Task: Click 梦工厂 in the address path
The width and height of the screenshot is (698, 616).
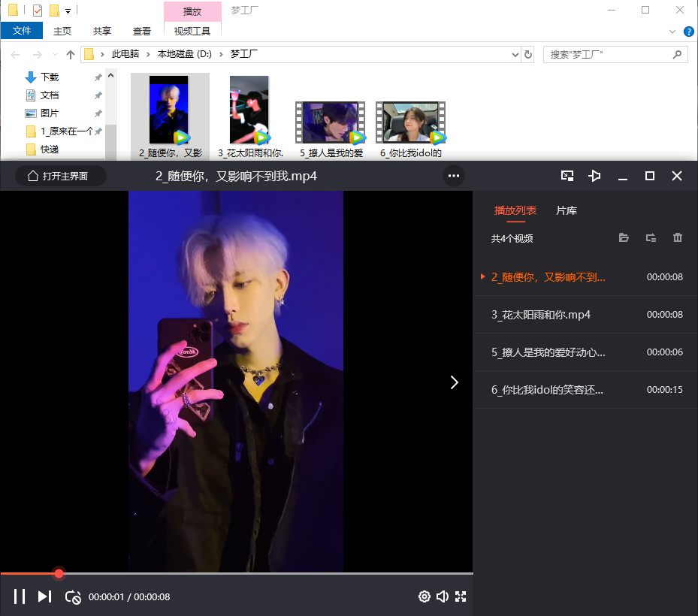Action: point(243,54)
